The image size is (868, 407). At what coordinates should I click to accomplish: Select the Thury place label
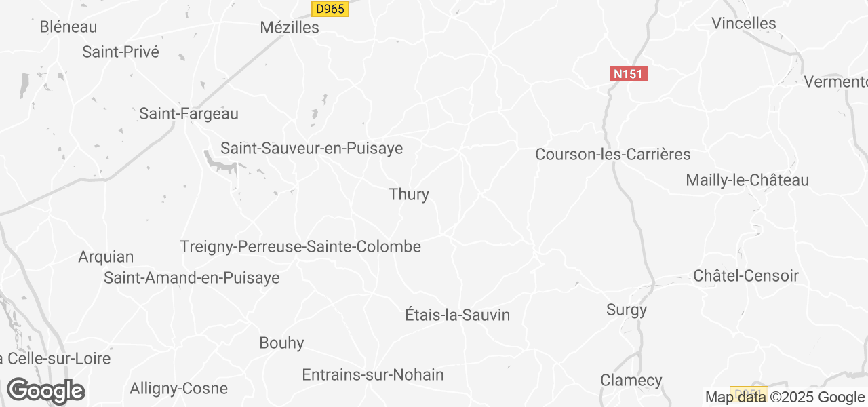pyautogui.click(x=409, y=195)
